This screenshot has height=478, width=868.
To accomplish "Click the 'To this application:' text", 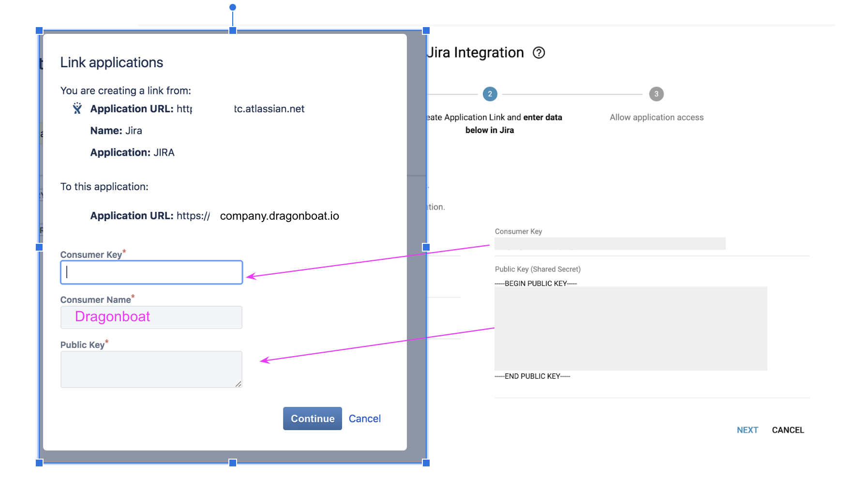I will [104, 187].
